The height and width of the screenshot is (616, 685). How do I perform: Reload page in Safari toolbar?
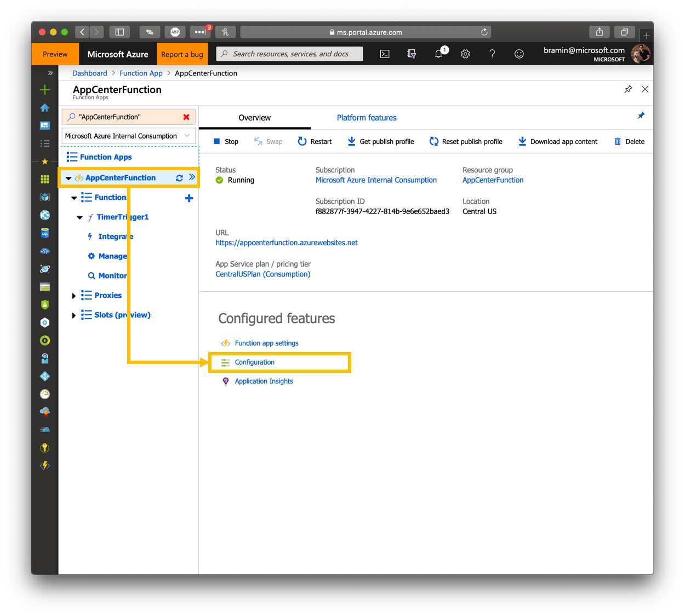pyautogui.click(x=484, y=32)
